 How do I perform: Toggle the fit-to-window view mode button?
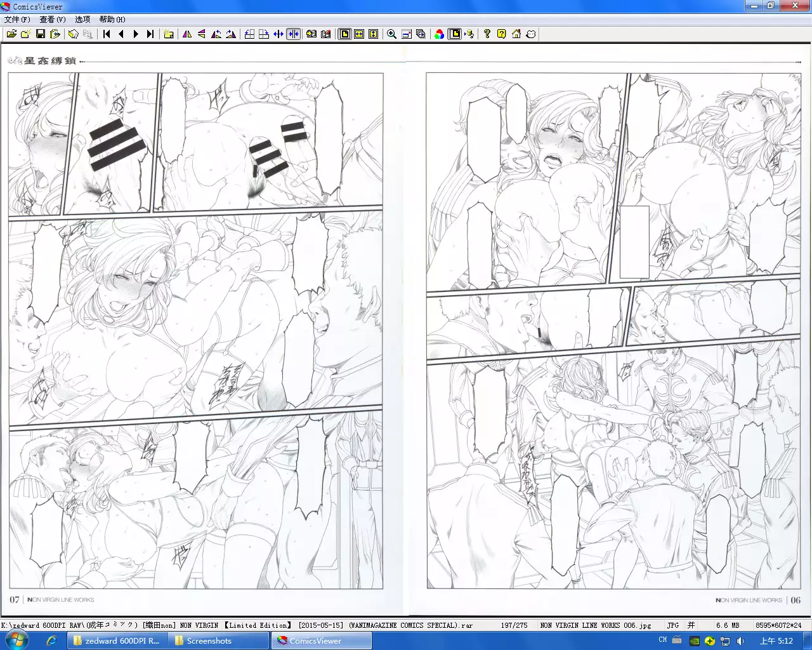pyautogui.click(x=344, y=34)
